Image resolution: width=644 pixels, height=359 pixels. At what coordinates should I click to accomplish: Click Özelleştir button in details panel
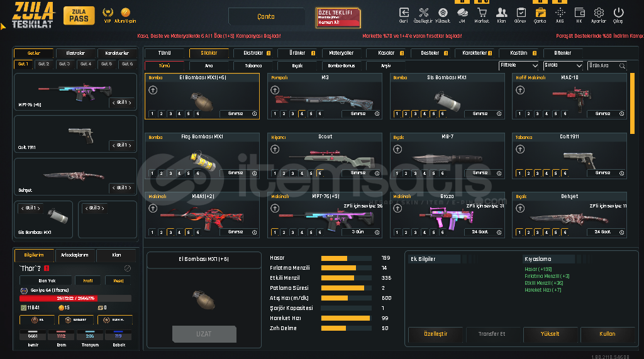(435, 334)
